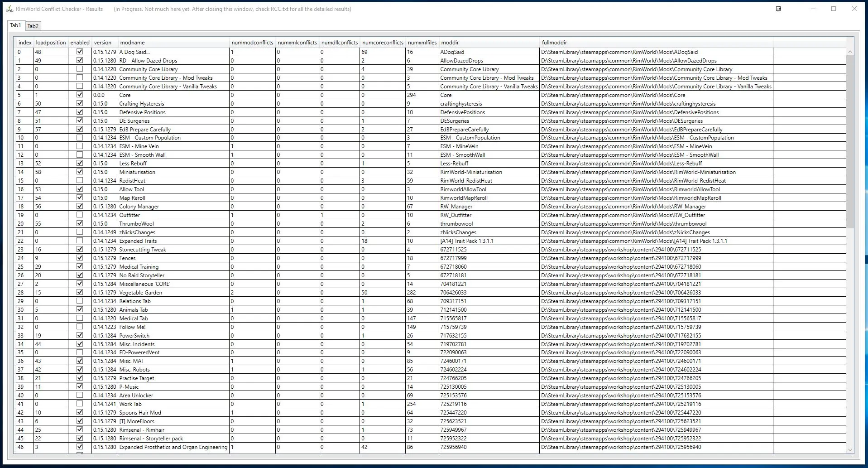
Task: Uncheck Colony Manager enabled checkbox
Action: [x=80, y=206]
